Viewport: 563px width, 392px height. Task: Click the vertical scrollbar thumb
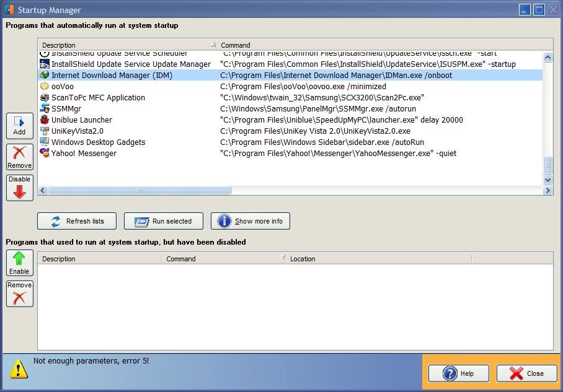[x=547, y=165]
